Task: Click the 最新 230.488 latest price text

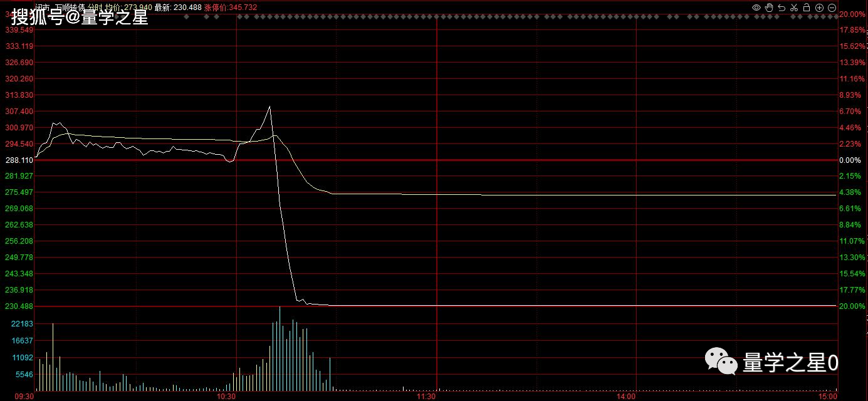Action: (178, 8)
